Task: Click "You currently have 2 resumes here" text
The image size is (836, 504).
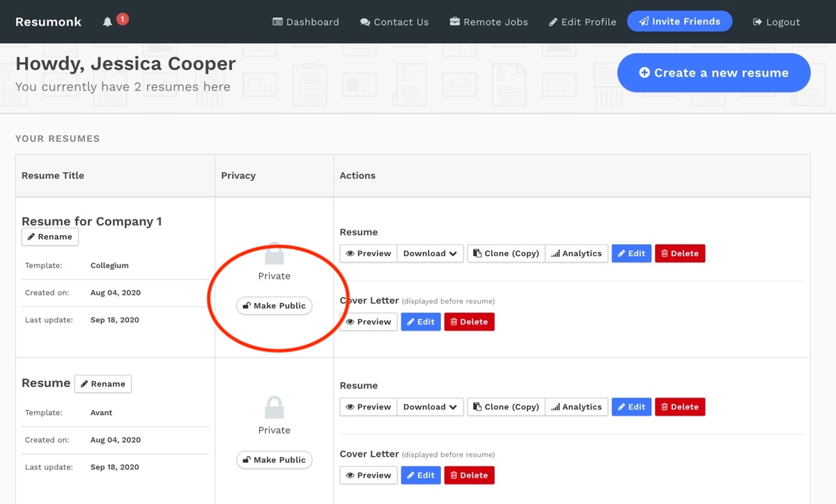Action: [123, 87]
